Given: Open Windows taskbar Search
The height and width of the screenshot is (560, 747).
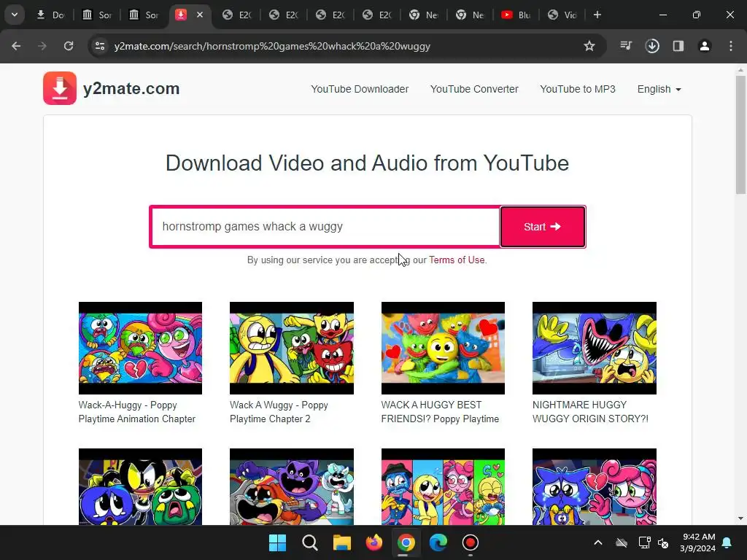Looking at the screenshot, I should [x=309, y=542].
